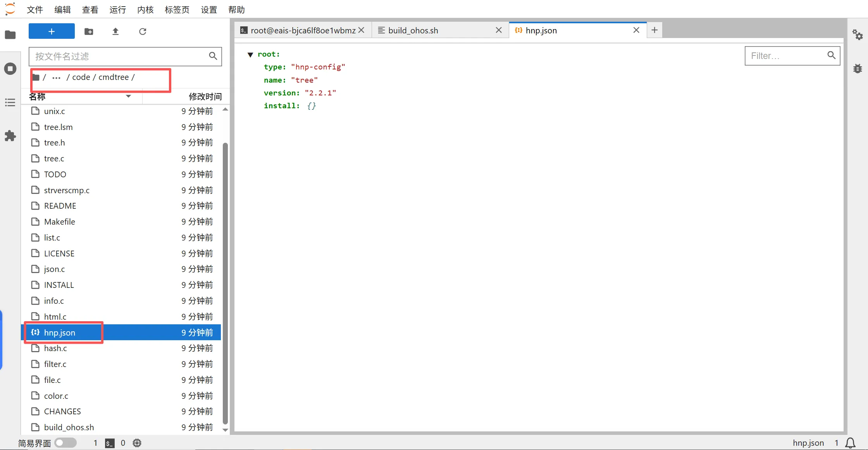This screenshot has height=450, width=868.
Task: Open Makefile in the file list
Action: click(60, 222)
